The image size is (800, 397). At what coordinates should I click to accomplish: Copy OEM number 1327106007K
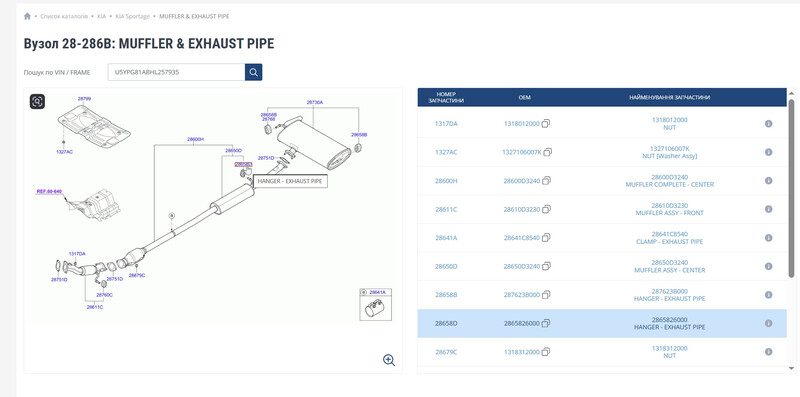pos(548,152)
